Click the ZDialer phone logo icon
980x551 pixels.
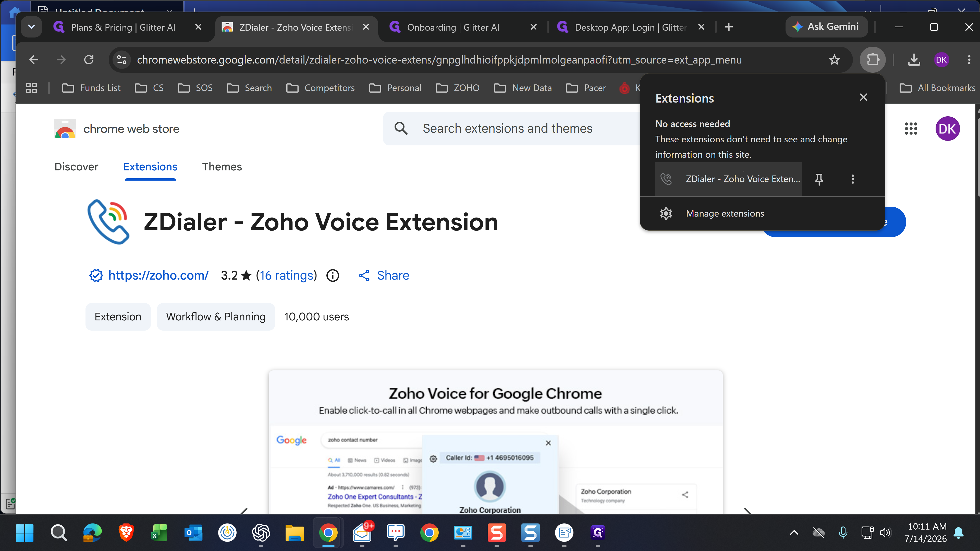108,222
